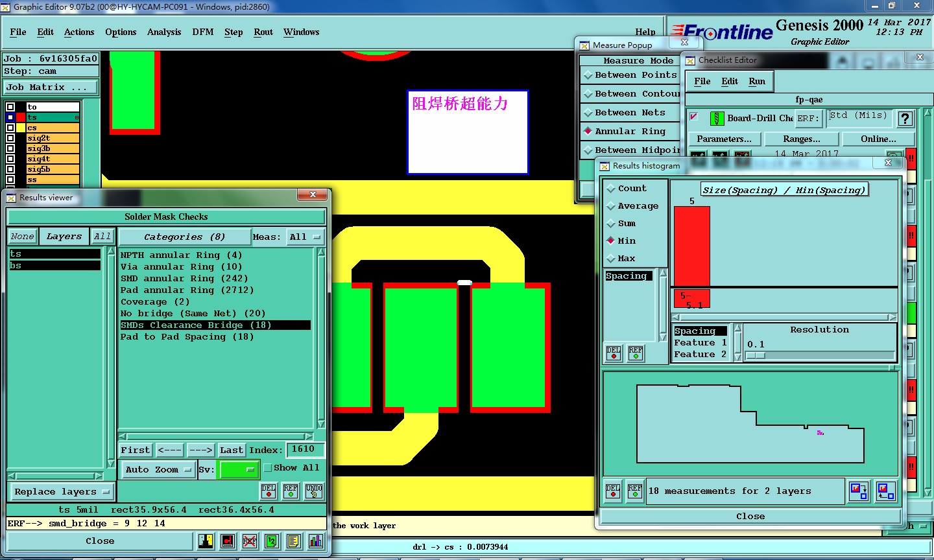The width and height of the screenshot is (934, 560).
Task: Click histogram-to-layer export icon
Action: (x=859, y=491)
